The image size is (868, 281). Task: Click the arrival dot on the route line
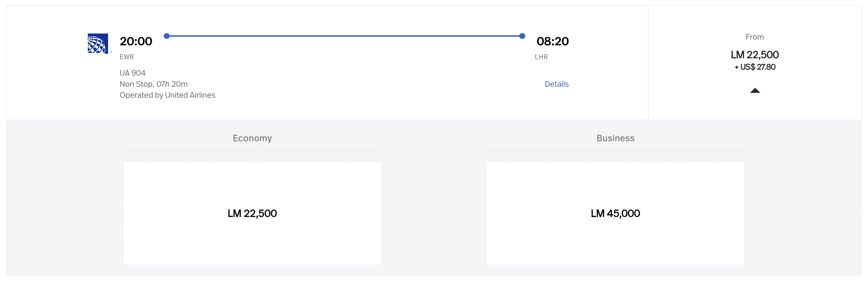[x=522, y=36]
